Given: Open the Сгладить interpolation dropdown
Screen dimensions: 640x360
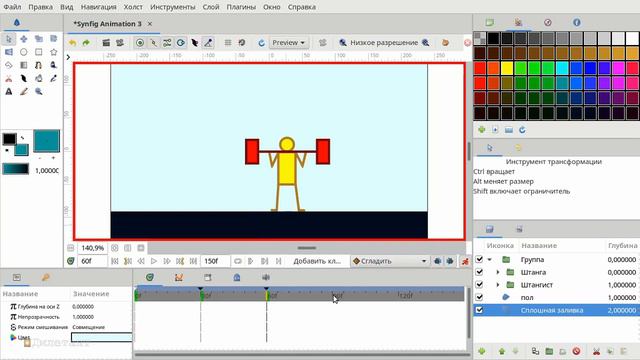Looking at the screenshot, I should (x=390, y=261).
